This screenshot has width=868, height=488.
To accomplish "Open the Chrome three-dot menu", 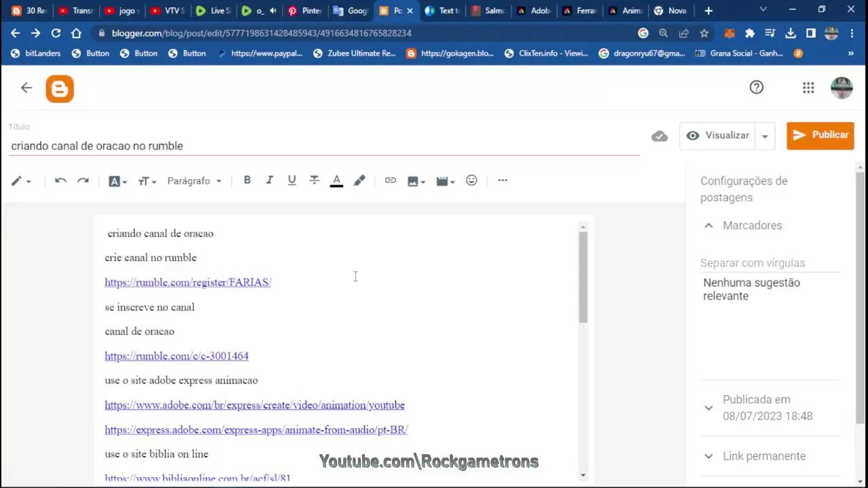I will click(x=852, y=33).
